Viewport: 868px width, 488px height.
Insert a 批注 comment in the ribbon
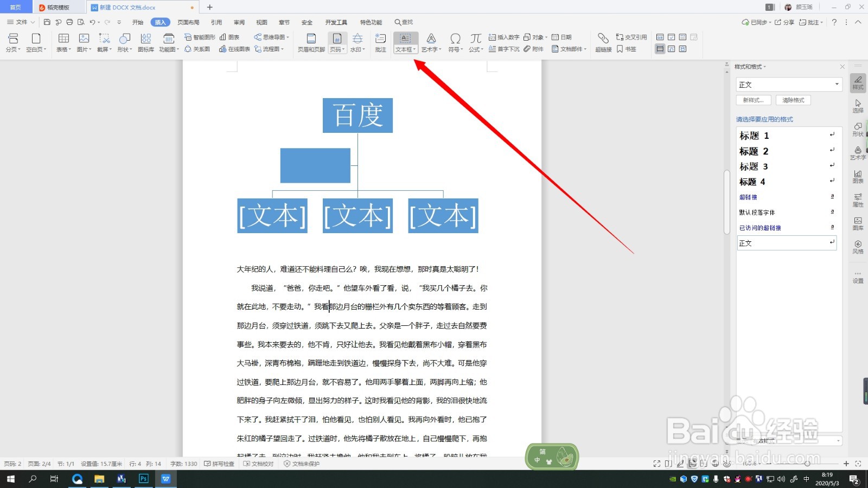(x=381, y=42)
